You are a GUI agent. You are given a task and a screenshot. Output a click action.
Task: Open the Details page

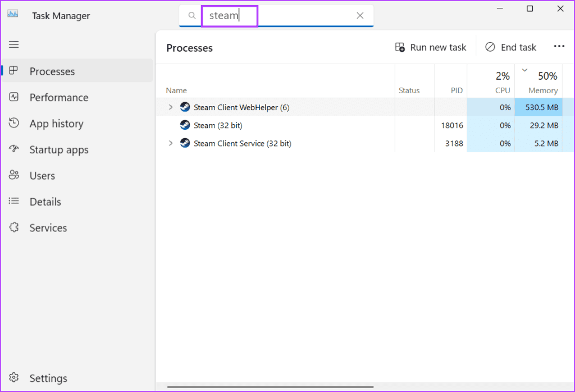pos(77,201)
